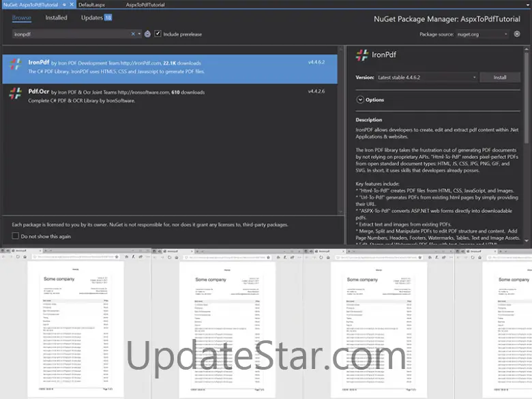Go home in the fourth browser window

[479, 257]
